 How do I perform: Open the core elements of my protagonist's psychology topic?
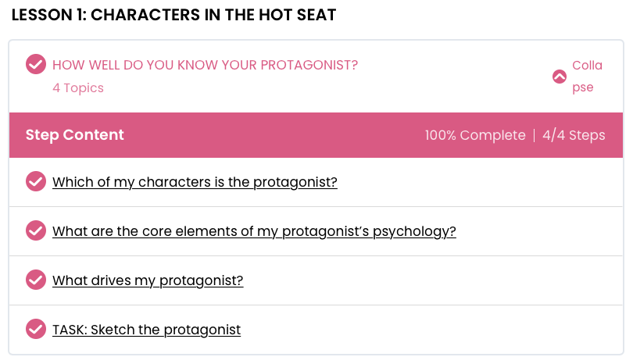point(254,231)
